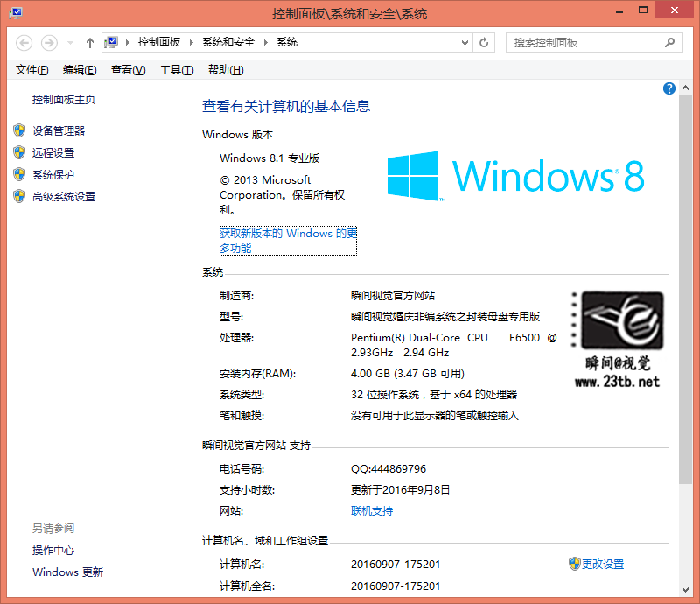Go up one level with Up arrow

(90, 43)
